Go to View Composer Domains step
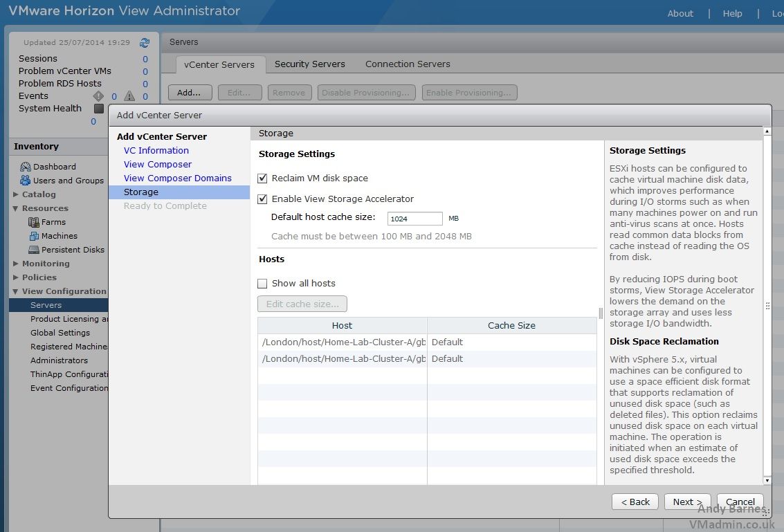Image resolution: width=784 pixels, height=532 pixels. [x=178, y=178]
